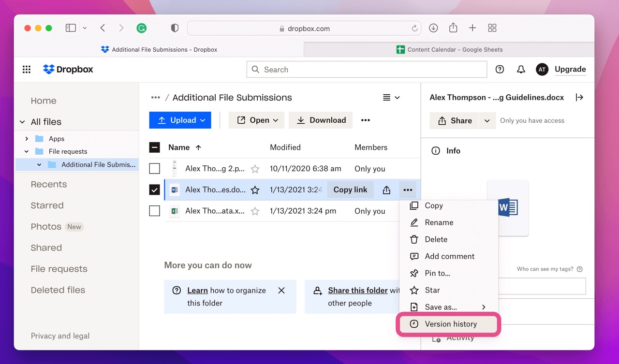The height and width of the screenshot is (364, 619).
Task: Open the Learn link in the tip card
Action: pyautogui.click(x=197, y=291)
